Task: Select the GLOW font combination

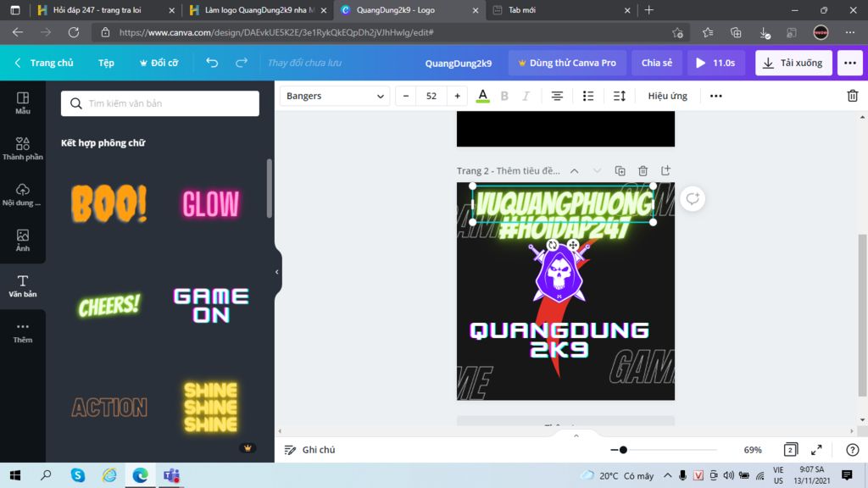Action: (211, 203)
